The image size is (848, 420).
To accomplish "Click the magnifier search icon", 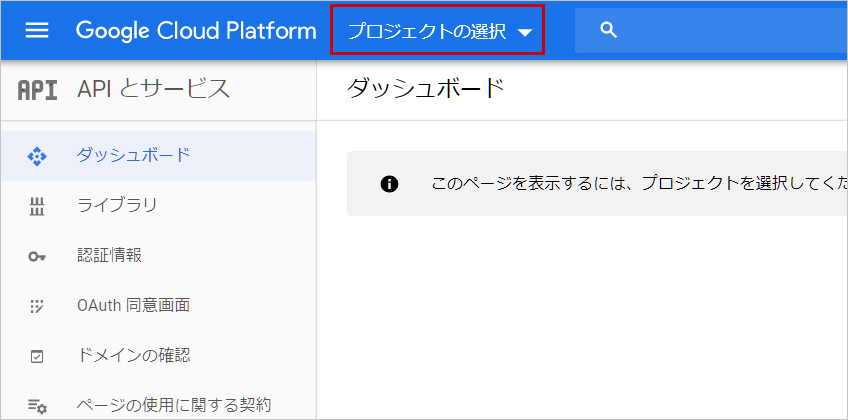I will (x=608, y=30).
